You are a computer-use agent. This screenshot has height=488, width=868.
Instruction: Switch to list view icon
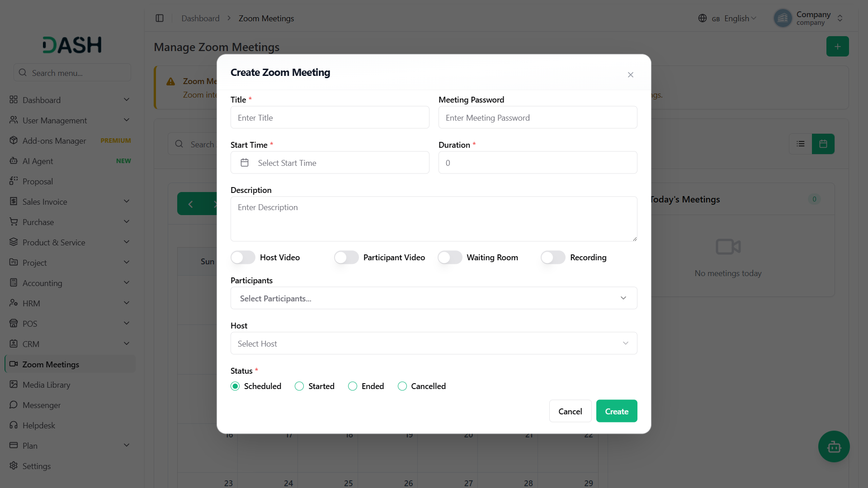(801, 144)
